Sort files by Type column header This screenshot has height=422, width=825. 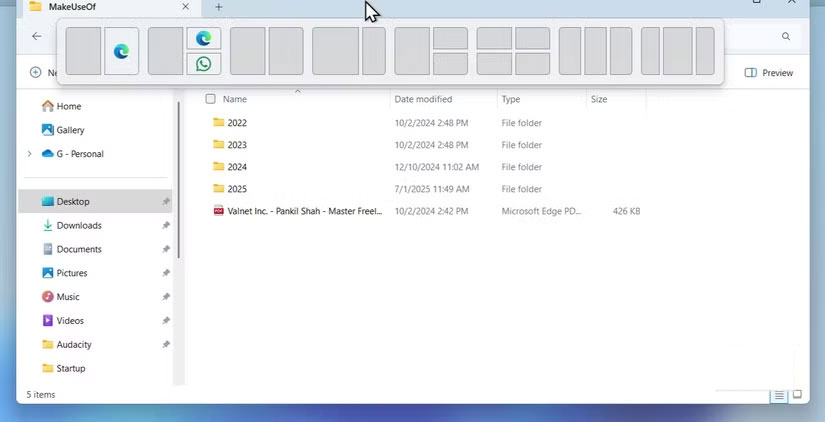(x=511, y=99)
